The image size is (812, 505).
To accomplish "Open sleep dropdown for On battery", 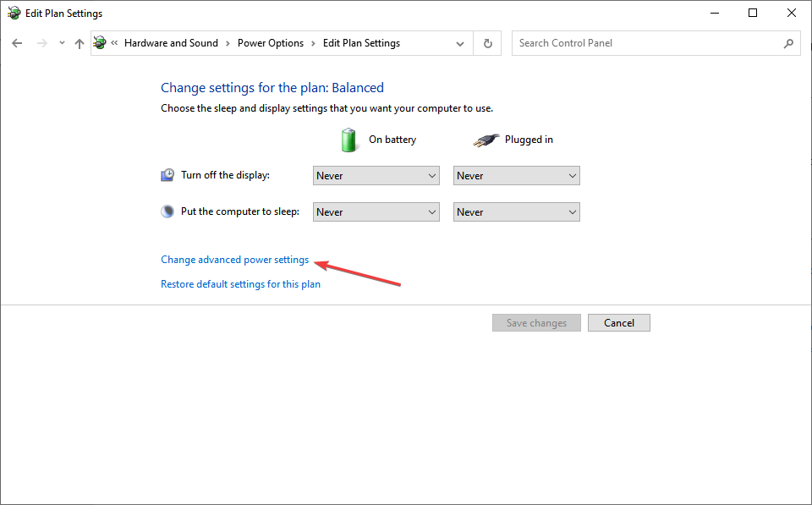I will (376, 212).
